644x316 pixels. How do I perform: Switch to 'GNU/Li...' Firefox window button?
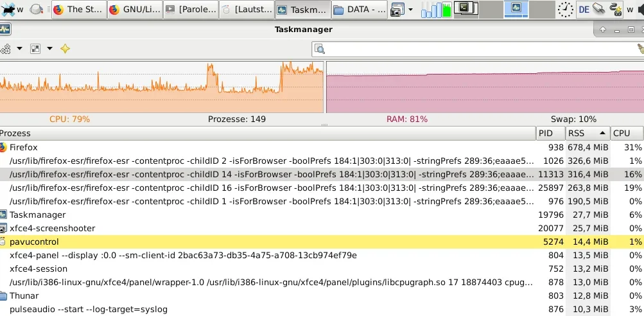[x=135, y=10]
